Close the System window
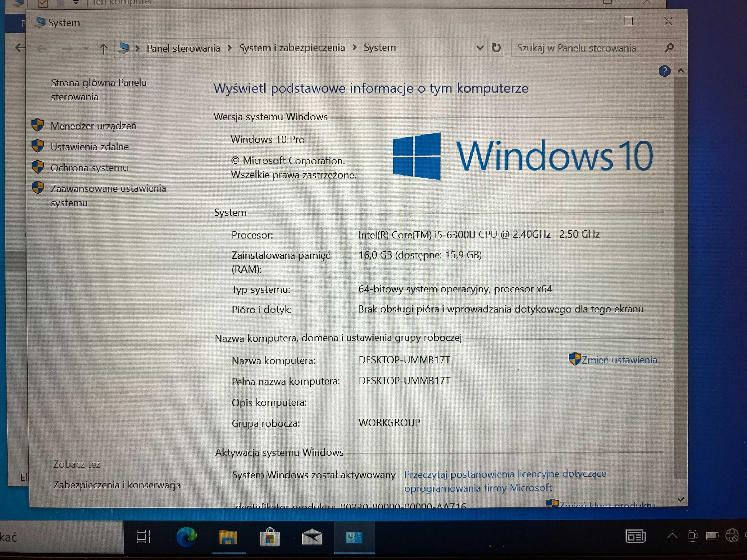The height and width of the screenshot is (560, 747). pyautogui.click(x=668, y=21)
